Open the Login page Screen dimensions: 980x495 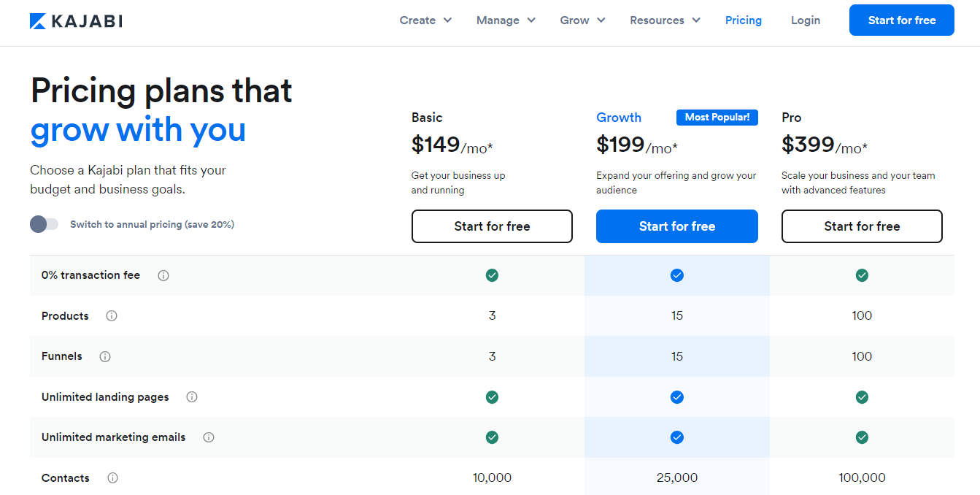click(805, 20)
